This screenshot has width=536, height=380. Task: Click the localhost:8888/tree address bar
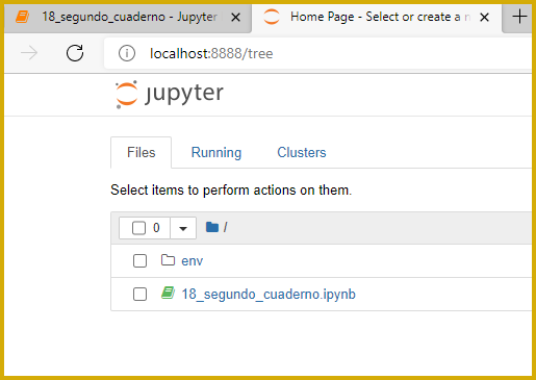(x=318, y=53)
